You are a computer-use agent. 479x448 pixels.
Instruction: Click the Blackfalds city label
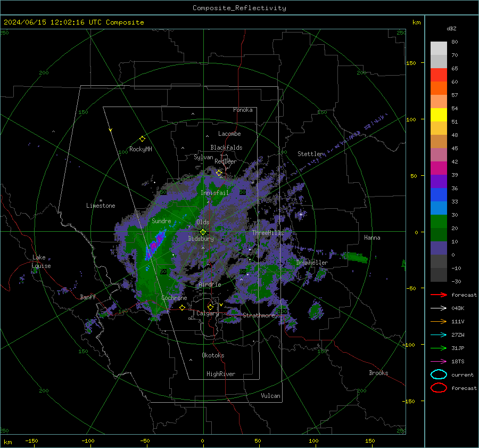pos(226,148)
